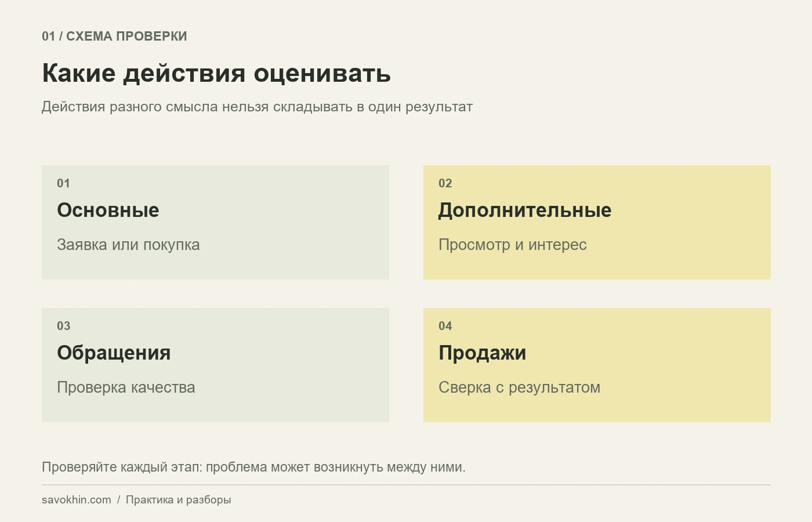812x522 pixels.
Task: Open the 'Обращения' card
Action: [215, 365]
